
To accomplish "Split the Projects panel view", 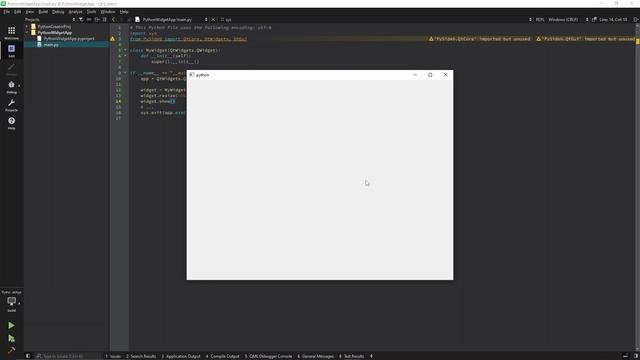I will 97,19.
